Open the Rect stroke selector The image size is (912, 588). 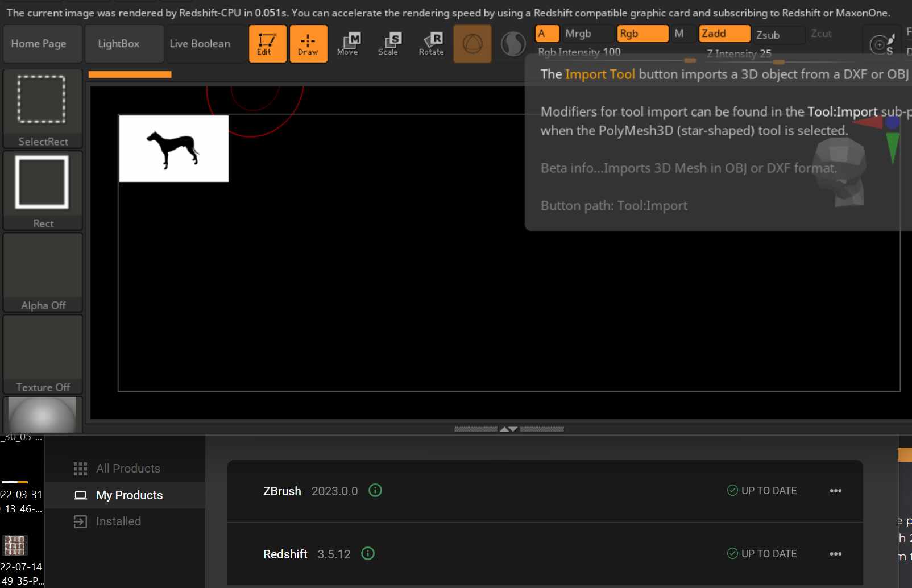[x=43, y=191]
